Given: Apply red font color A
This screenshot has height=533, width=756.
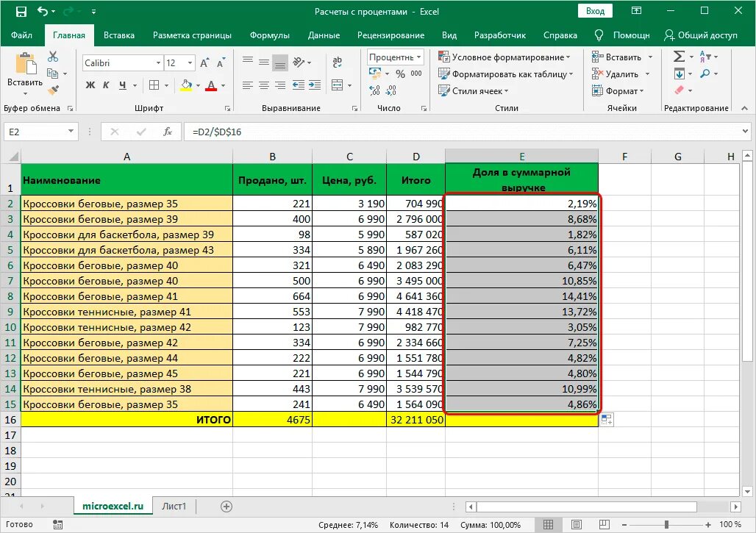Looking at the screenshot, I should coord(211,85).
